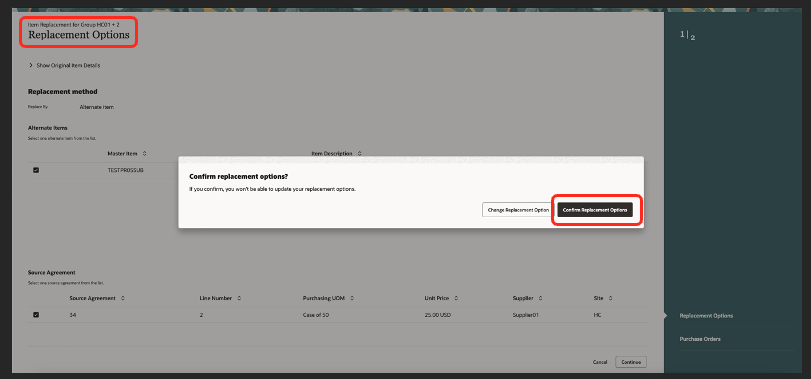Click Change Replacement Option button
811x379 pixels.
(518, 210)
